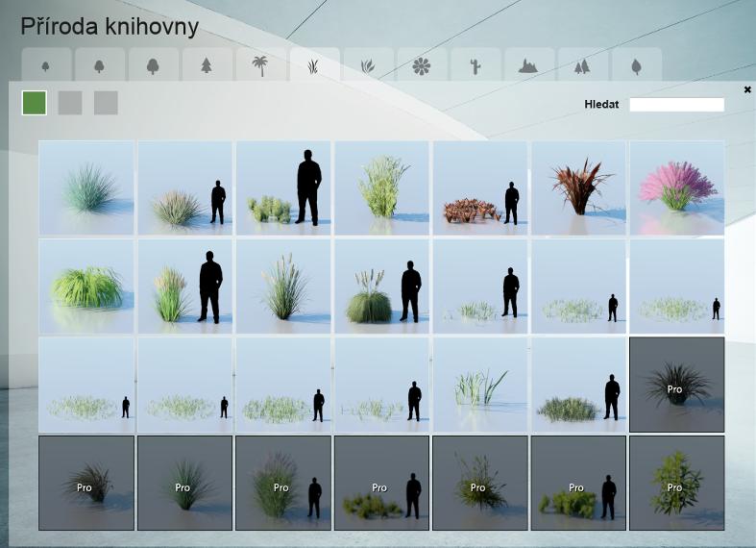
Task: Pick the Pro purple-plumed grass beside person
Action: [x=283, y=483]
